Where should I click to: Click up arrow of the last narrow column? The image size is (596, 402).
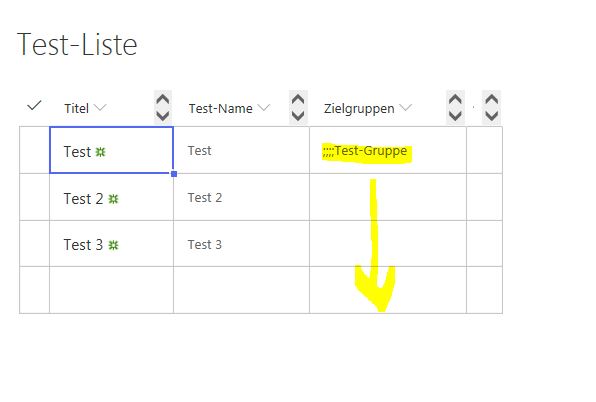click(x=492, y=100)
